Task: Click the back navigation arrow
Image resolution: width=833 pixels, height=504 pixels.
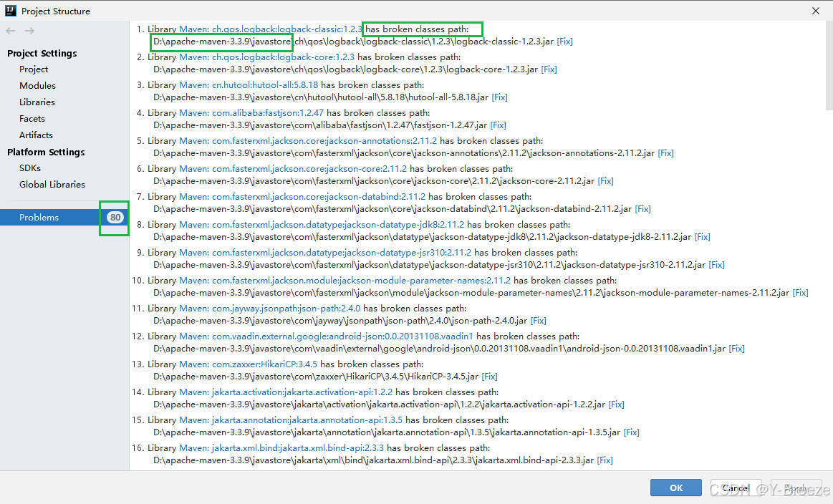Action: (10, 30)
